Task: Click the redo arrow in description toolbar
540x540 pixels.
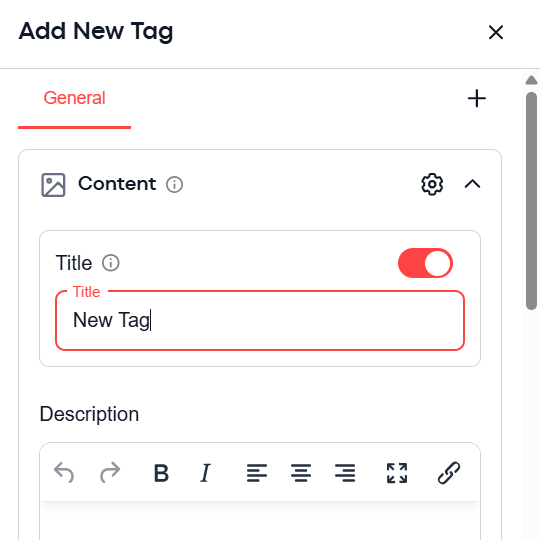Action: tap(110, 472)
